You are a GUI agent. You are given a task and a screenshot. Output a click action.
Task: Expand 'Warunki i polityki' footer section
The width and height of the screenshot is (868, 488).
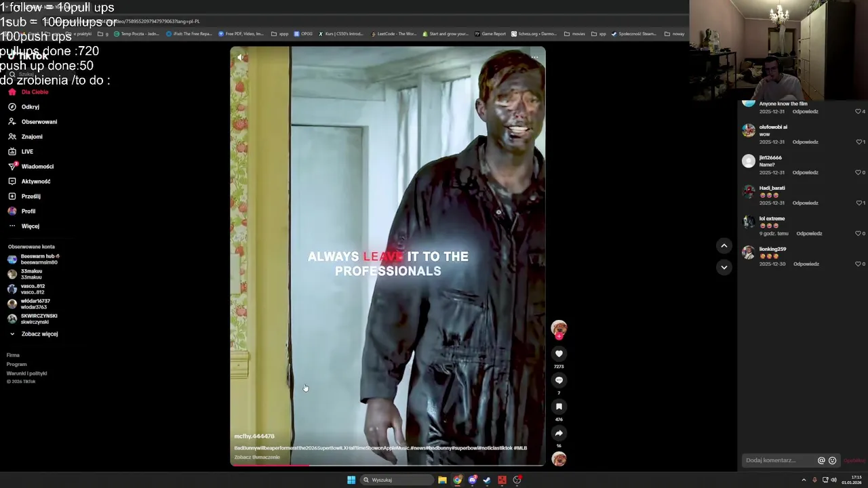(26, 373)
